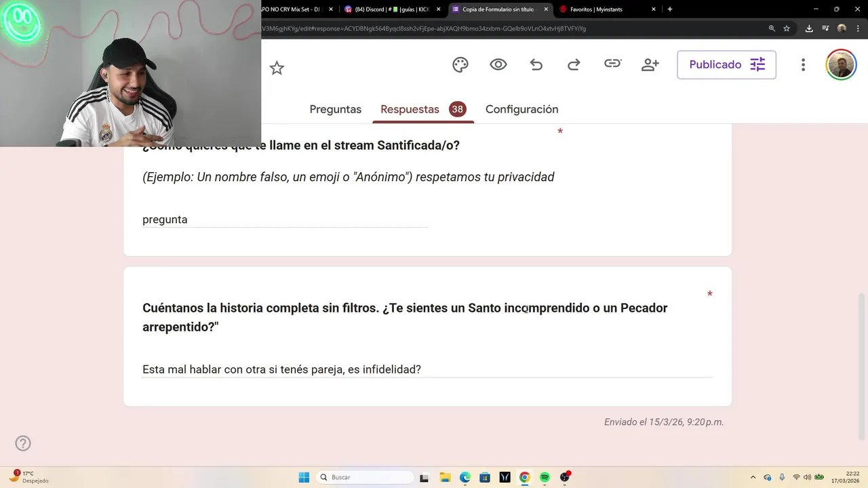This screenshot has width=868, height=488.
Task: Open the volume speaker tray icon
Action: point(807,477)
